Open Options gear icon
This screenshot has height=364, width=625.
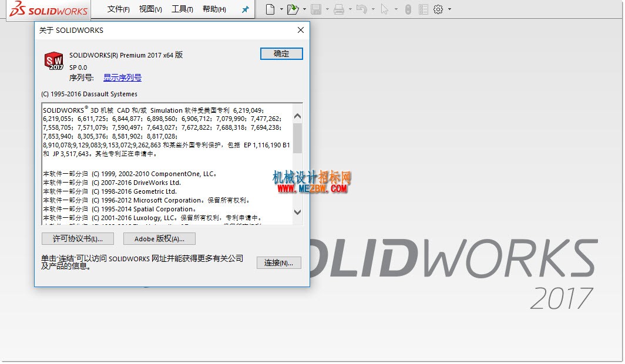pyautogui.click(x=438, y=9)
